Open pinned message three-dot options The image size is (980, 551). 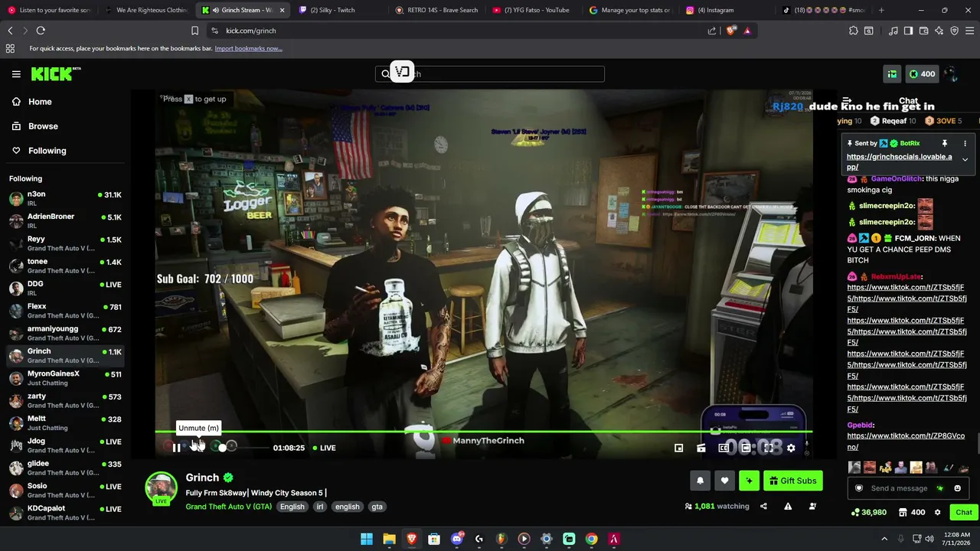965,143
